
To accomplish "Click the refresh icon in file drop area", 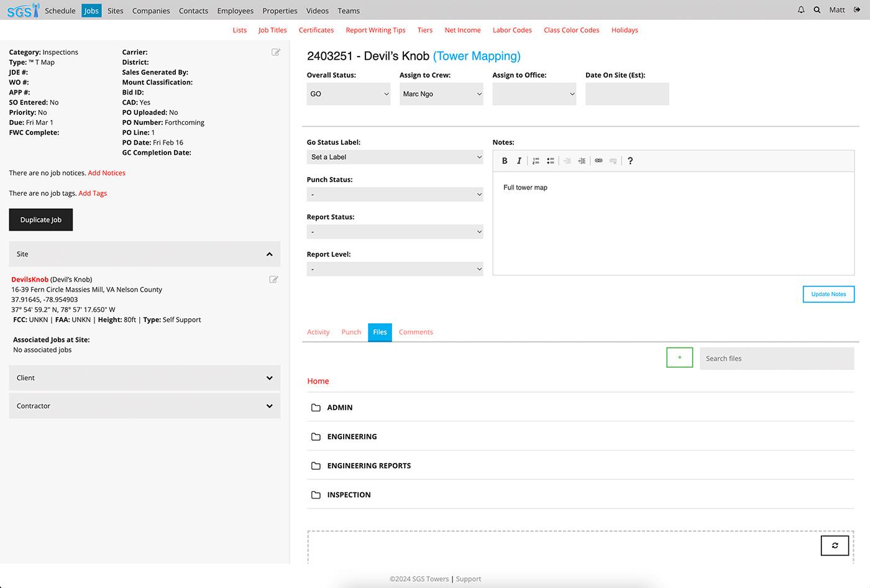I will 835,545.
